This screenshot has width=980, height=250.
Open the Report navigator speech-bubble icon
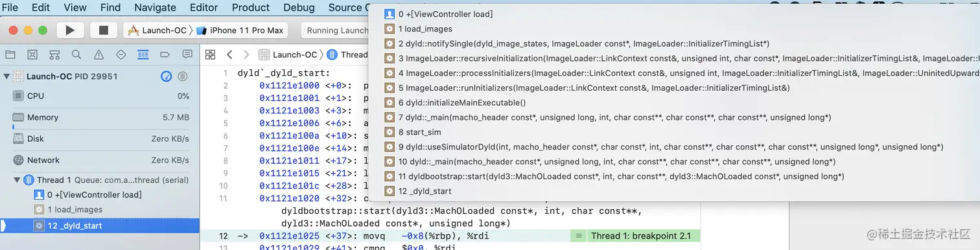(x=187, y=54)
